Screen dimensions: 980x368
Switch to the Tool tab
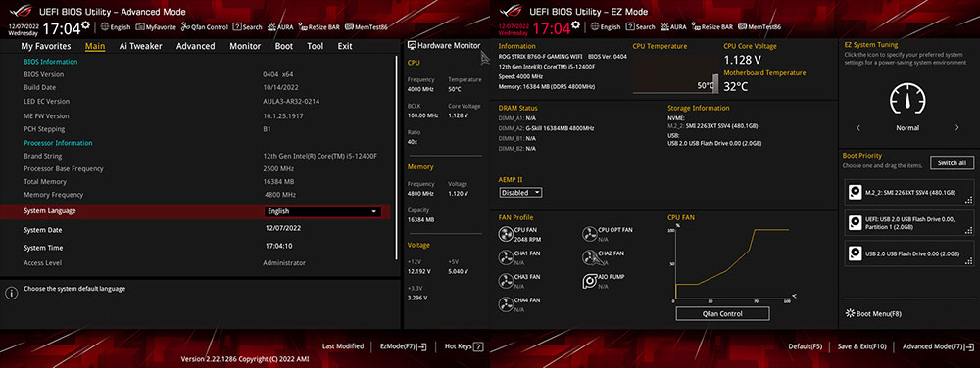pos(315,46)
